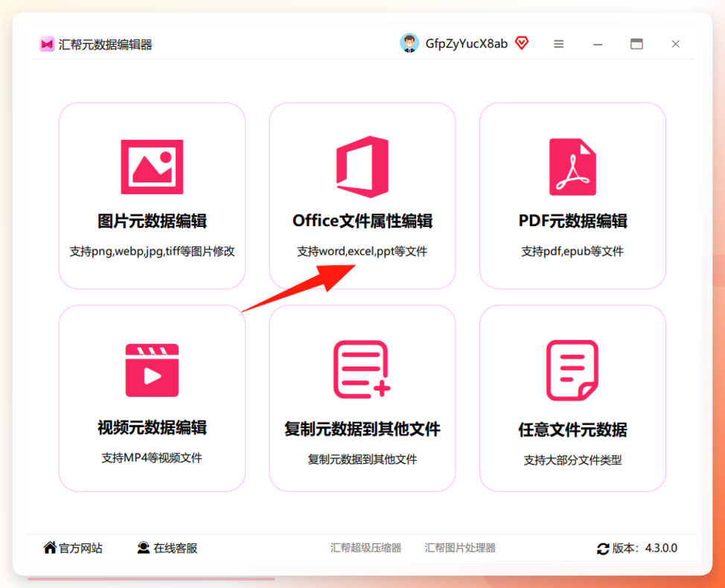The height and width of the screenshot is (588, 725).
Task: Open the video metadata editing clapperboard icon
Action: tap(152, 370)
